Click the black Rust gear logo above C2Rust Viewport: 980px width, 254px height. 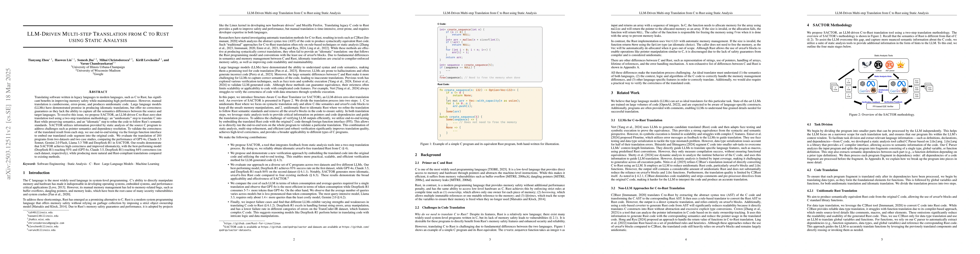879,65
